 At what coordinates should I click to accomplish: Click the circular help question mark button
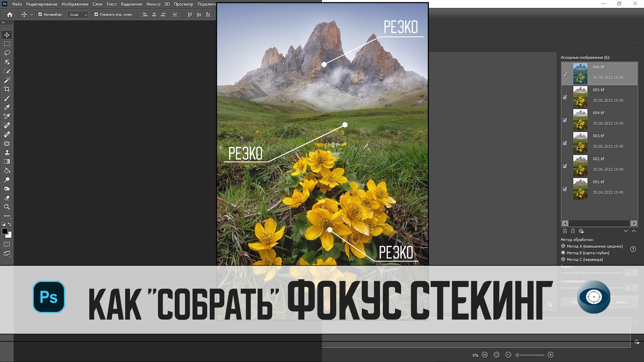pyautogui.click(x=633, y=249)
